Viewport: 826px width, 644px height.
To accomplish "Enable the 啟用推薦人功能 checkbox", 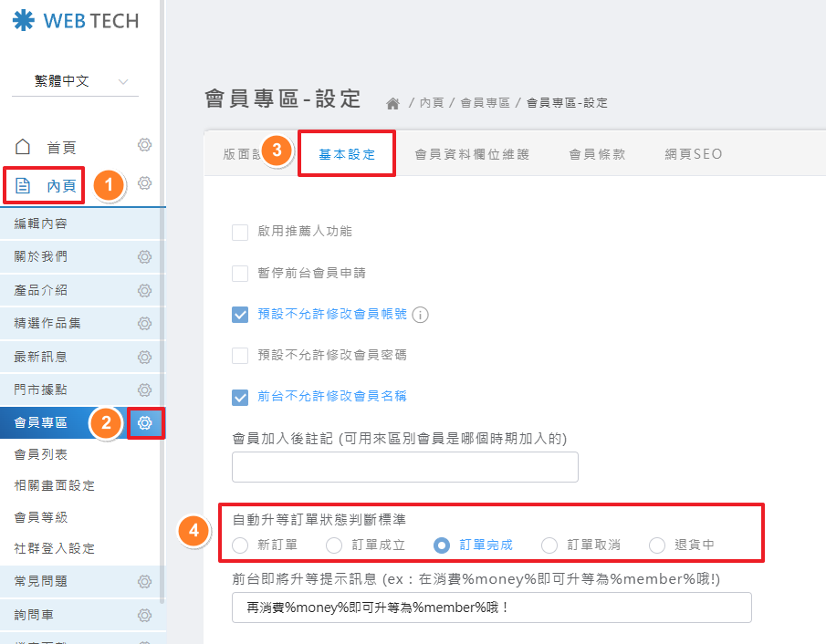I will click(240, 232).
